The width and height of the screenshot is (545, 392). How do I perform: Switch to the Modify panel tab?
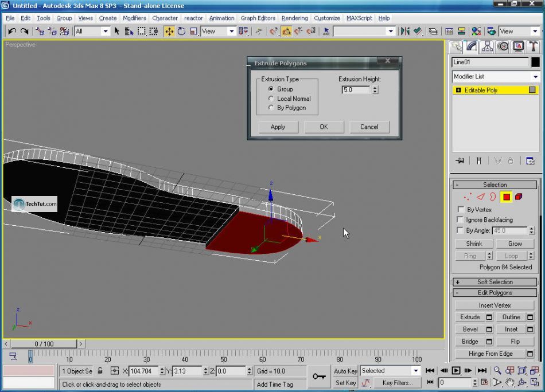(472, 46)
